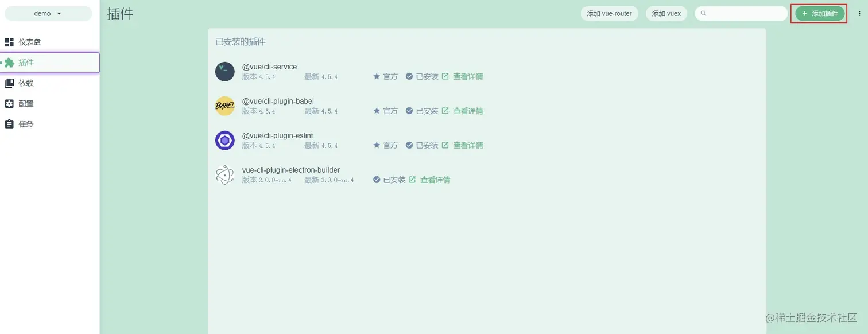
Task: Go to the 依赖 sidebar item
Action: pyautogui.click(x=50, y=83)
